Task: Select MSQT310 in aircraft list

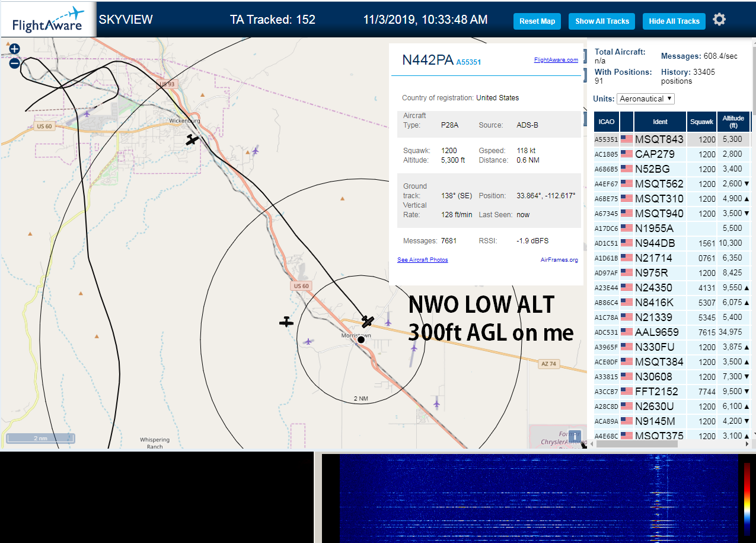Action: pyautogui.click(x=659, y=199)
